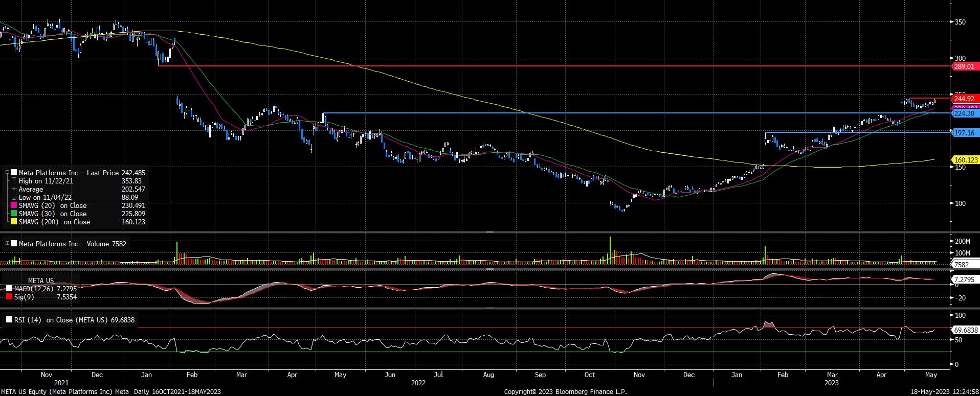Screen dimensions: 980x396
Task: Click the white RSI (14) swatch
Action: [x=9, y=320]
